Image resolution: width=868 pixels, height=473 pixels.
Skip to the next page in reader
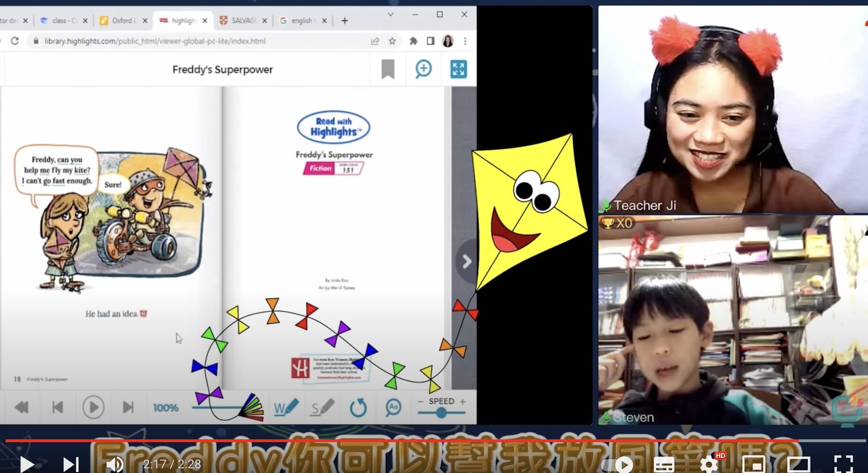coord(128,408)
